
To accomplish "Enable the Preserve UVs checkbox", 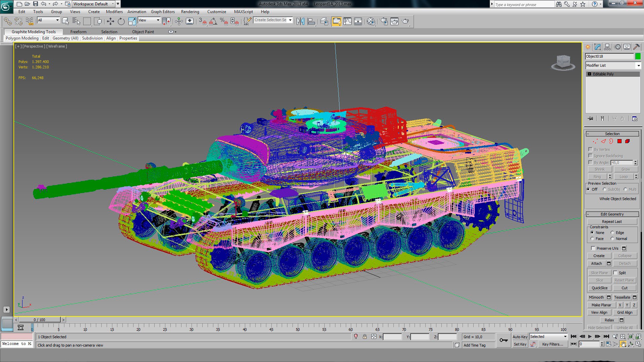I will click(593, 248).
